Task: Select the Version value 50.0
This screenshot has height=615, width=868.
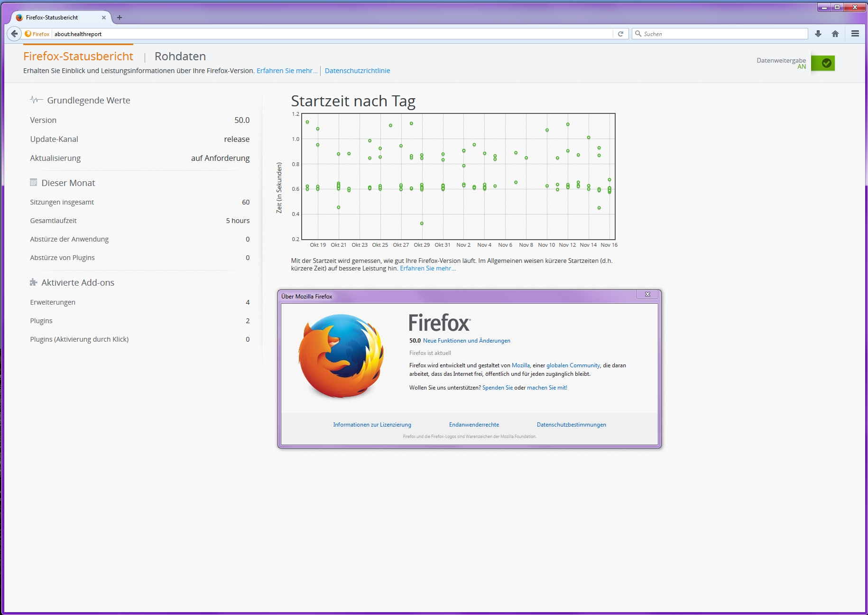Action: (x=242, y=120)
